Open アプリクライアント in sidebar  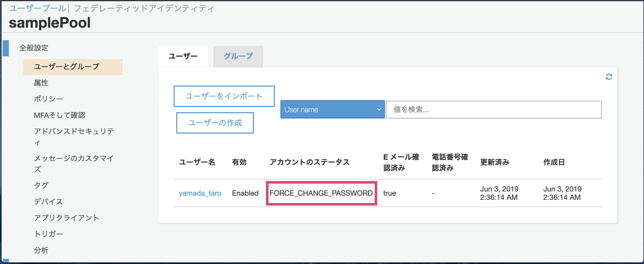pyautogui.click(x=66, y=218)
